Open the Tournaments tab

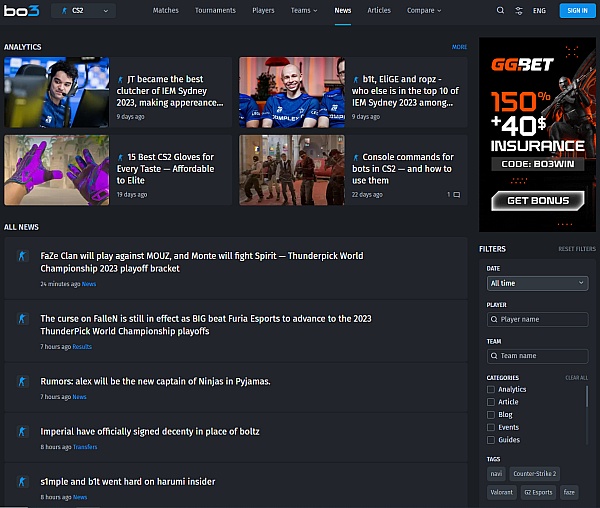coord(215,10)
